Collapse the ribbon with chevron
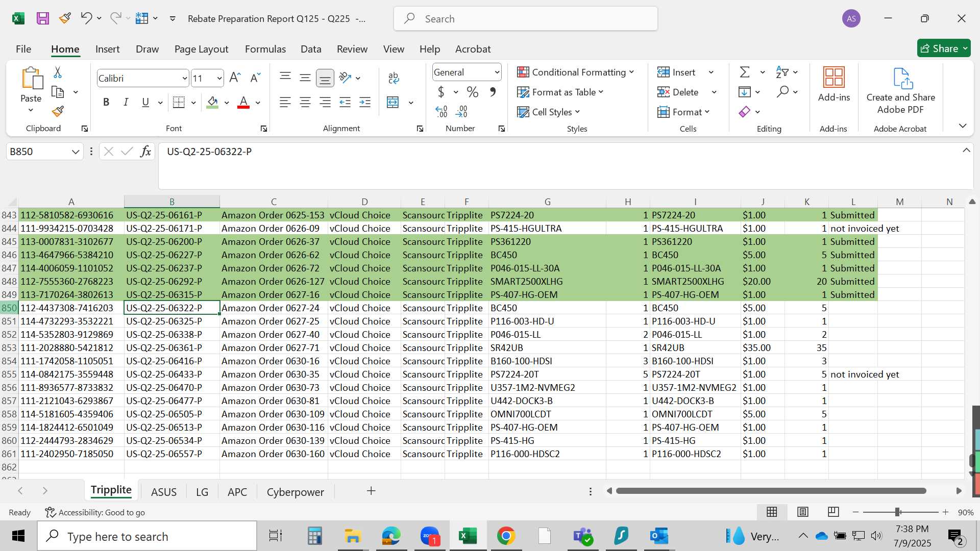Image resolution: width=980 pixels, height=551 pixels. click(963, 126)
